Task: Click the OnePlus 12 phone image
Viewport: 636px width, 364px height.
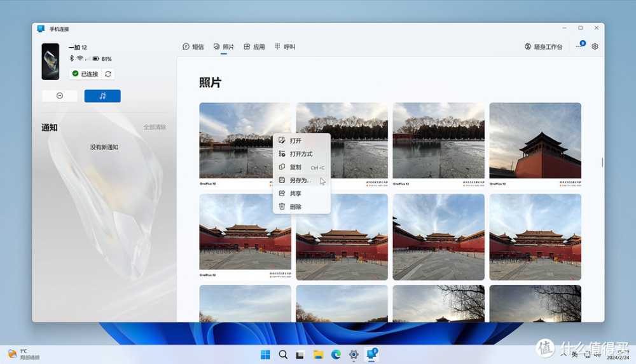Action: tap(50, 62)
